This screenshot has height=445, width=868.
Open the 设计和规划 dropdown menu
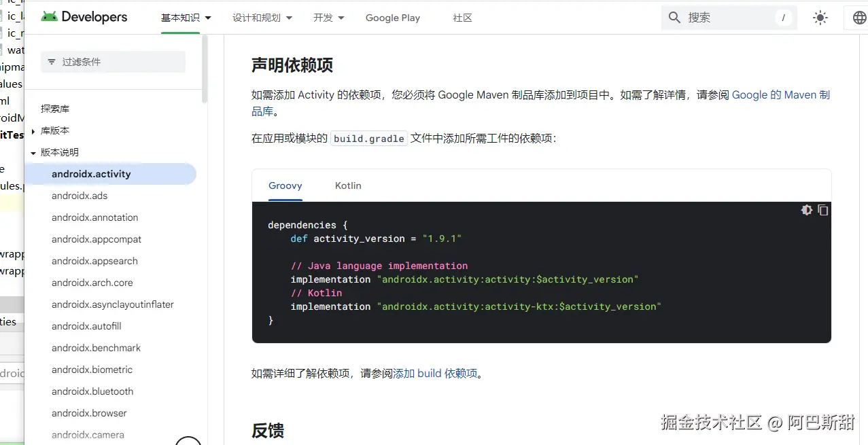pyautogui.click(x=262, y=18)
